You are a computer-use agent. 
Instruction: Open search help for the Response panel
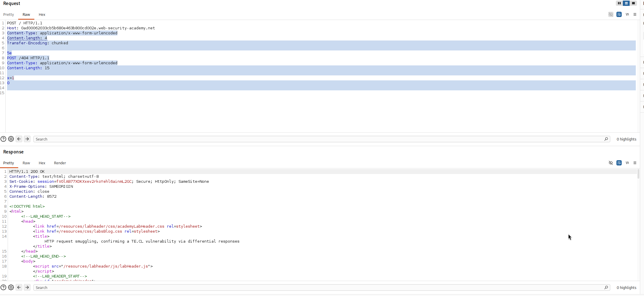3,287
